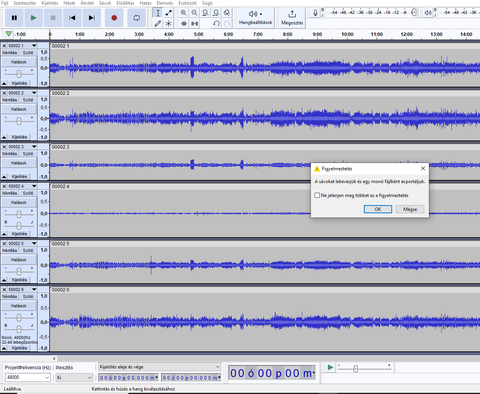Select the I-beam Selection tool
The width and height of the screenshot is (480, 394).
158,13
